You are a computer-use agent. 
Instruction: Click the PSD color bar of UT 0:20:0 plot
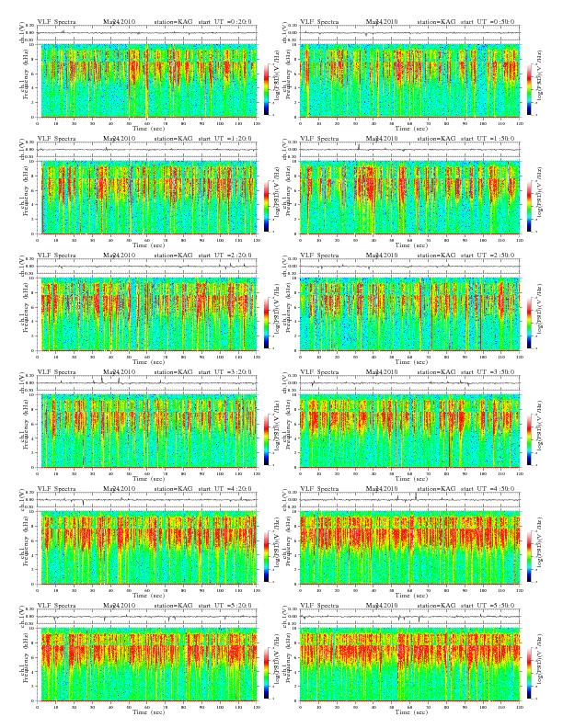[x=266, y=88]
